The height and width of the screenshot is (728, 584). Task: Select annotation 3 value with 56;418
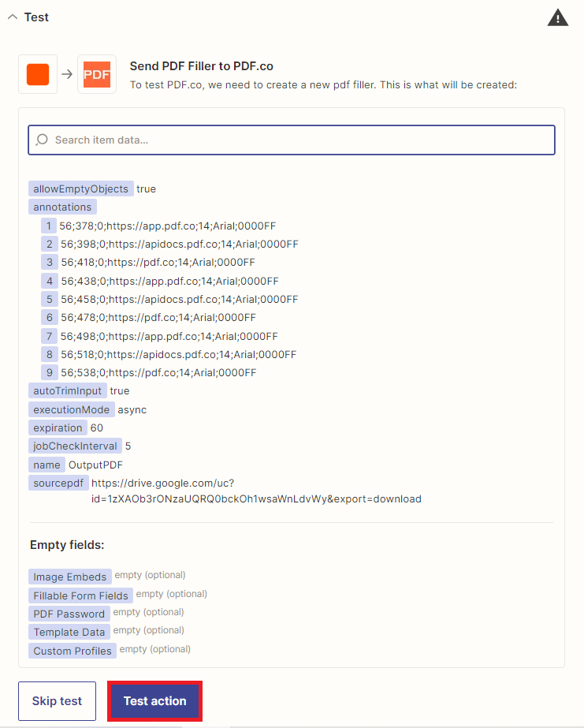point(158,263)
